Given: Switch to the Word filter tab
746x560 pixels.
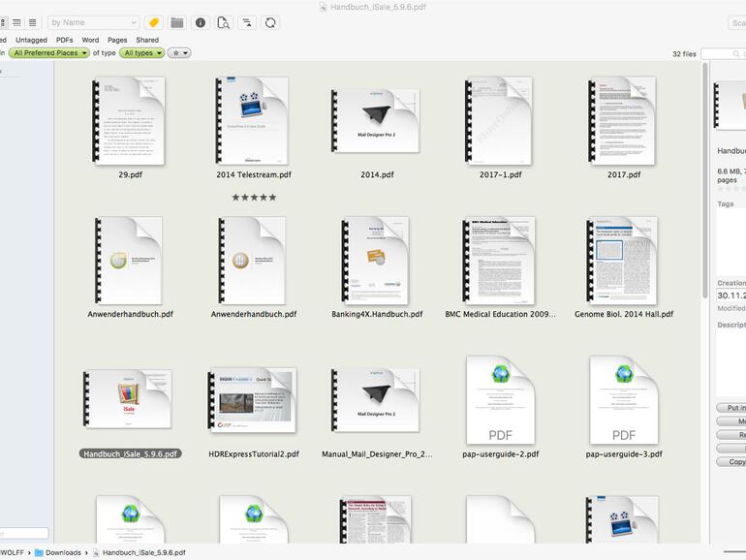Looking at the screenshot, I should 90,40.
